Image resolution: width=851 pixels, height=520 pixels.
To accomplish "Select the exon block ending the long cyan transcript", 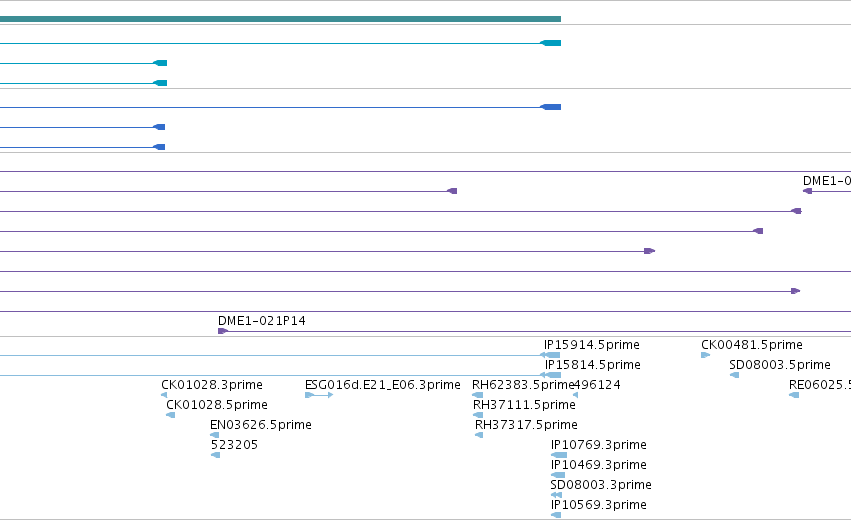I will click(x=551, y=43).
